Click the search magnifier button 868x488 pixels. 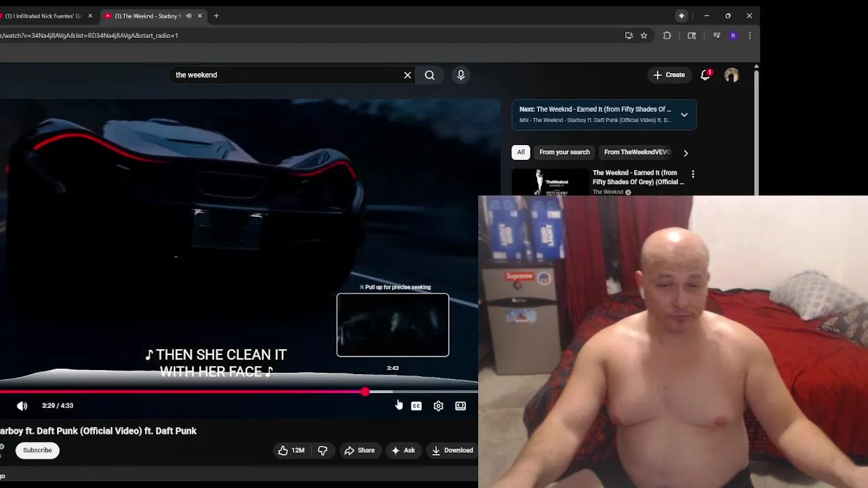[430, 75]
